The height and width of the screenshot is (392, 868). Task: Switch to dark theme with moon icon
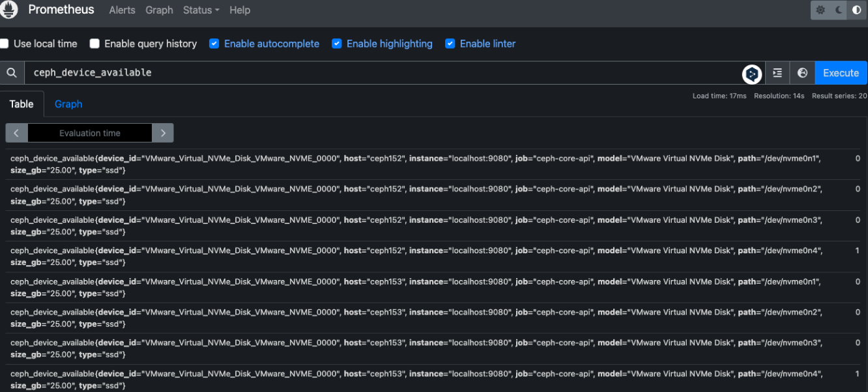pyautogui.click(x=839, y=10)
